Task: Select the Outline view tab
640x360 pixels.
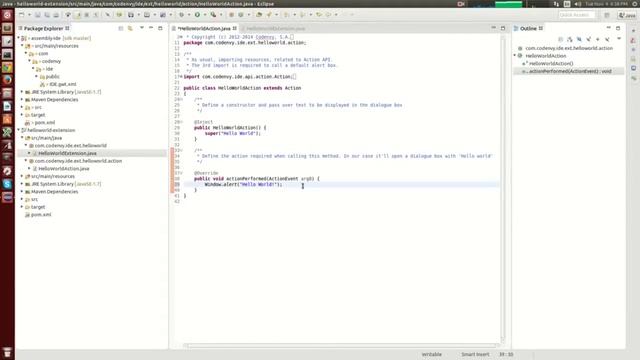Action: pyautogui.click(x=528, y=28)
